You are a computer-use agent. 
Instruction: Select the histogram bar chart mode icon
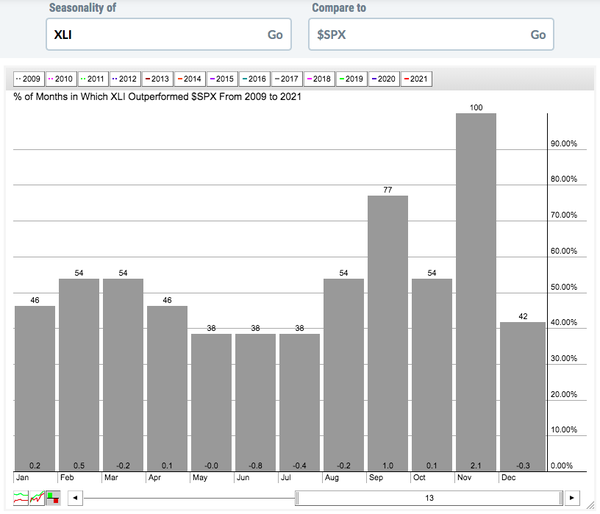tap(53, 497)
